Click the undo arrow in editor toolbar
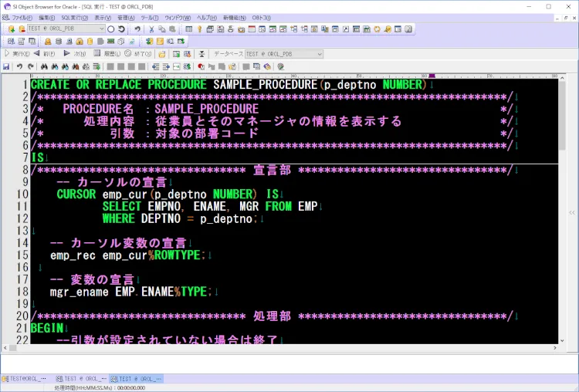The height and width of the screenshot is (392, 579). click(x=19, y=67)
